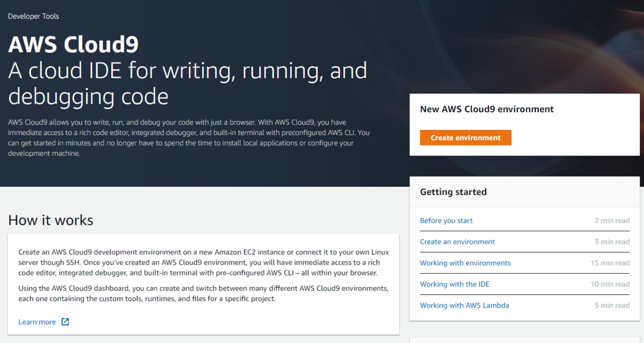This screenshot has width=644, height=343.
Task: Click the Getting started panel heading
Action: 453,192
